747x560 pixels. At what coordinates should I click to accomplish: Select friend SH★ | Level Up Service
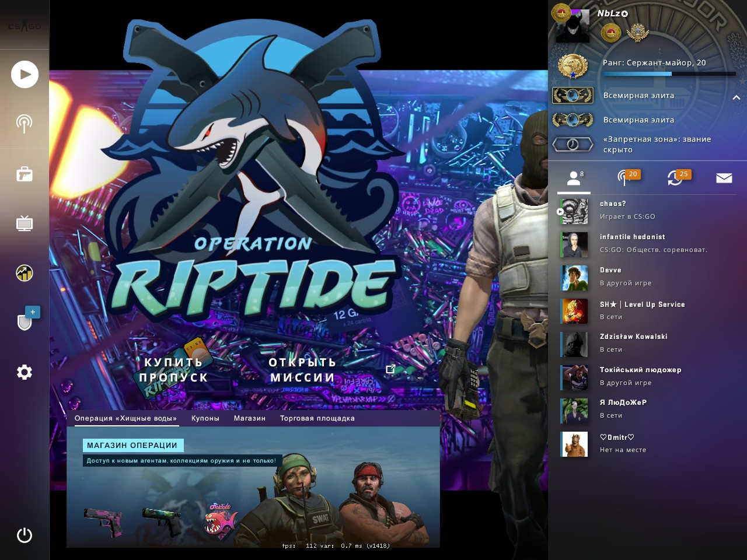tap(647, 311)
